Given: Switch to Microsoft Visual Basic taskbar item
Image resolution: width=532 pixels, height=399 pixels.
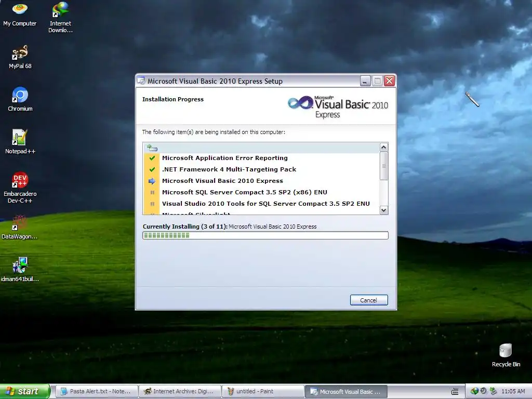Looking at the screenshot, I should (x=346, y=391).
